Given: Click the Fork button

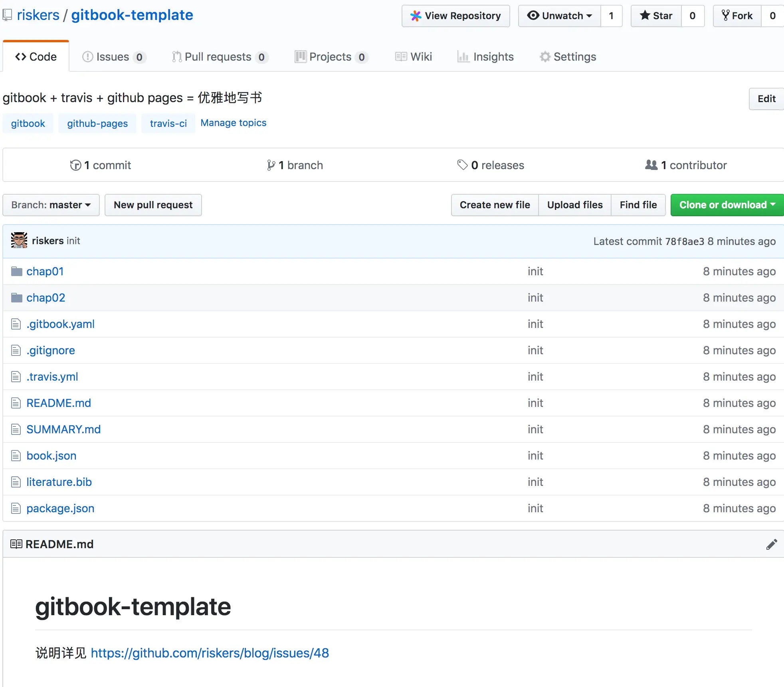Looking at the screenshot, I should pyautogui.click(x=737, y=16).
